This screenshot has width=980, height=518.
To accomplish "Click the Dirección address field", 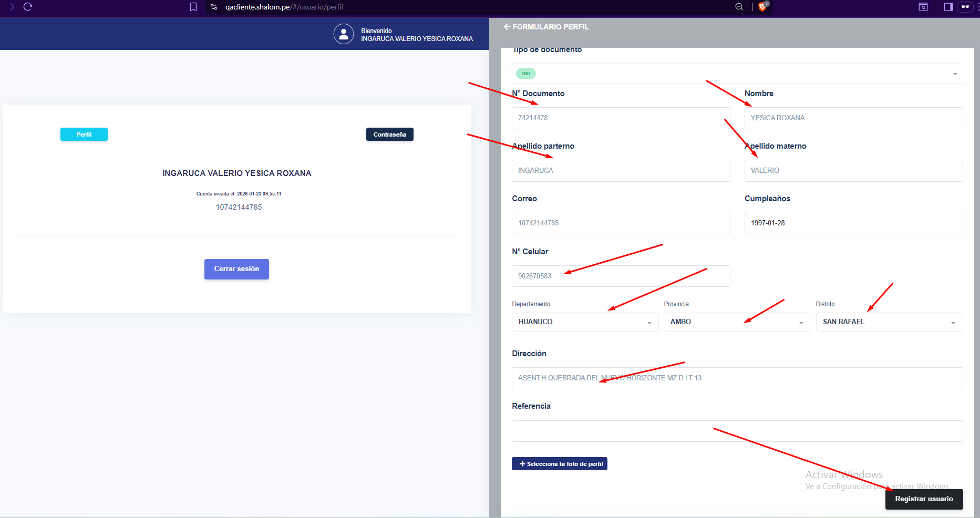I will [x=737, y=378].
